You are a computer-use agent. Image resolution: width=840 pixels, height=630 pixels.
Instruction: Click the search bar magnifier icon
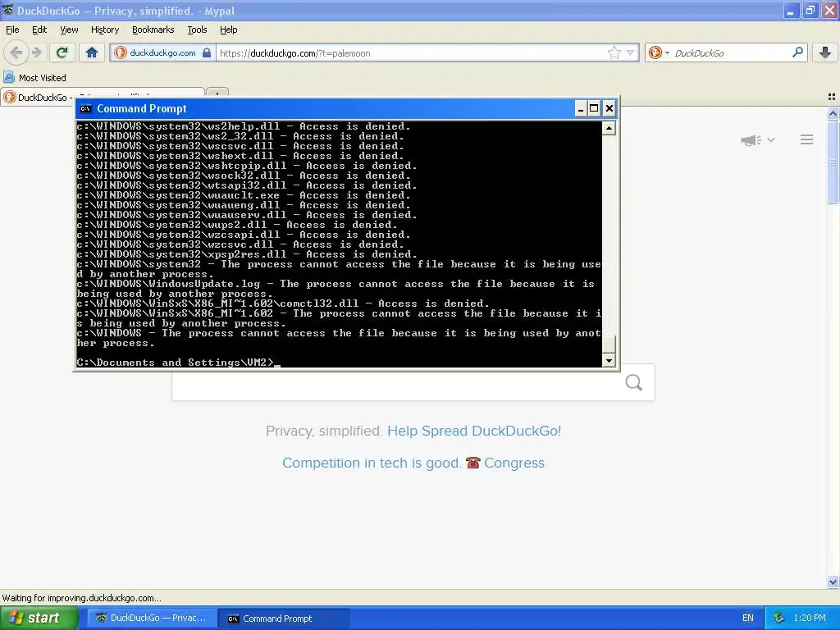pyautogui.click(x=797, y=52)
